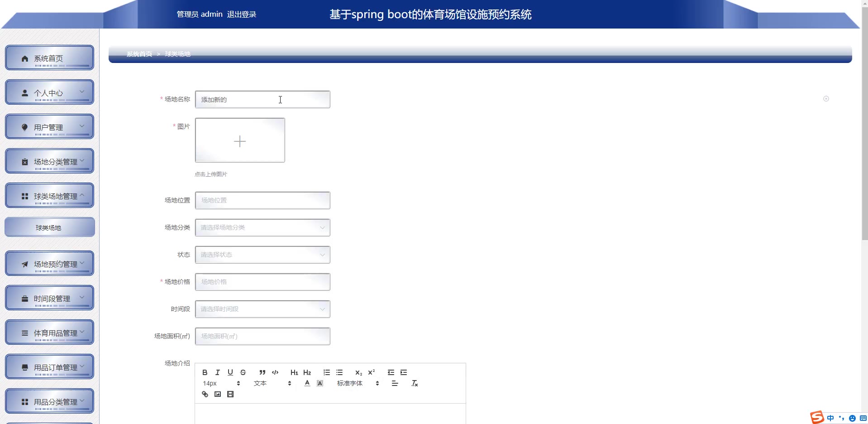Toggle bold formatting in the editor
The image size is (868, 424).
pyautogui.click(x=205, y=372)
